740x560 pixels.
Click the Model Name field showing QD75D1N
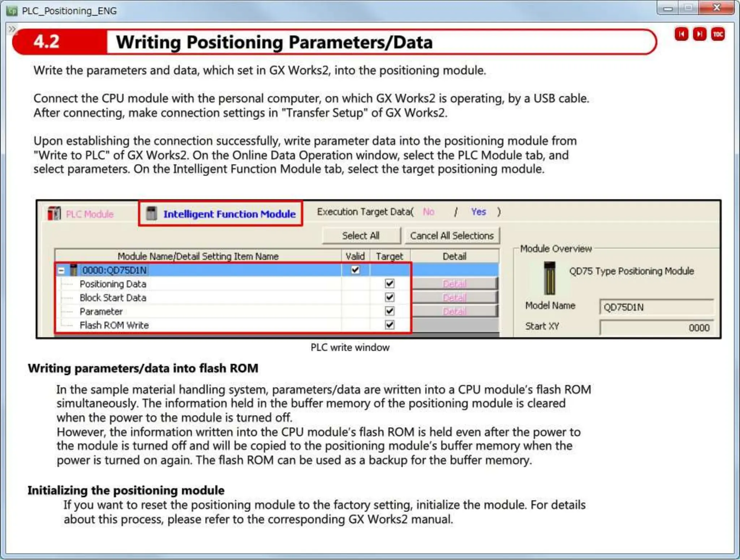coord(656,307)
